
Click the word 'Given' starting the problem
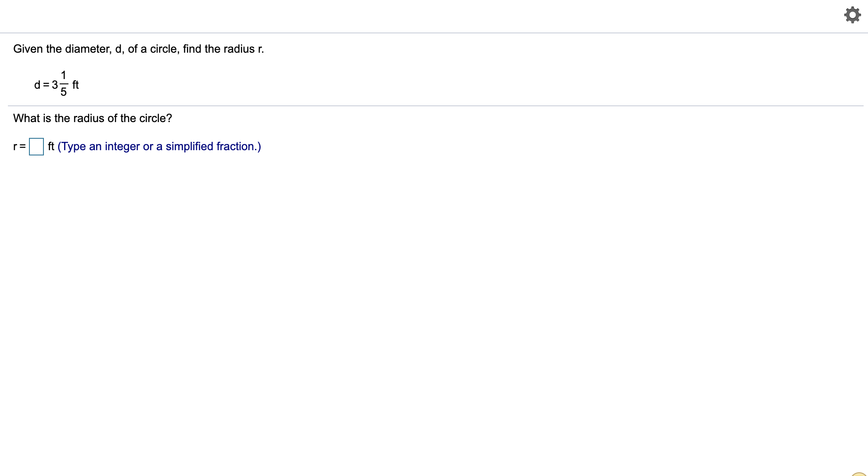[28, 49]
